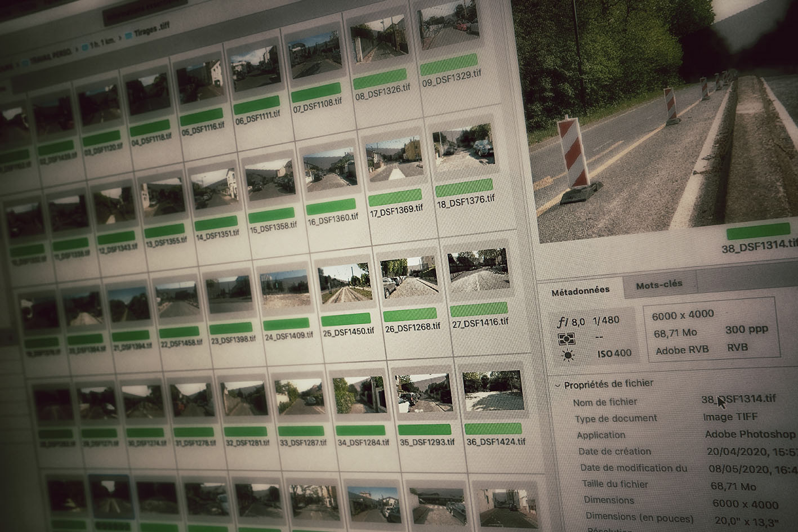Click the Type de document value Image TIFF
The image size is (798, 532).
tap(730, 417)
